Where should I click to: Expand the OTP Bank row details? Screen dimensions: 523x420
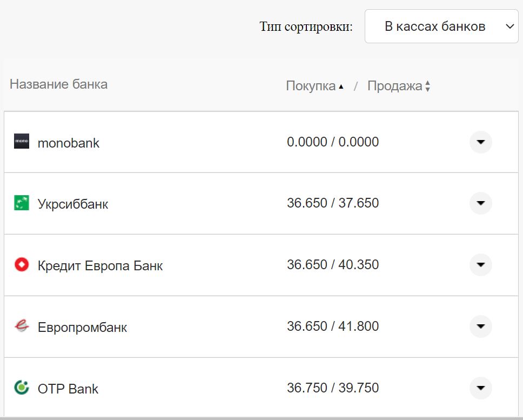(x=480, y=388)
